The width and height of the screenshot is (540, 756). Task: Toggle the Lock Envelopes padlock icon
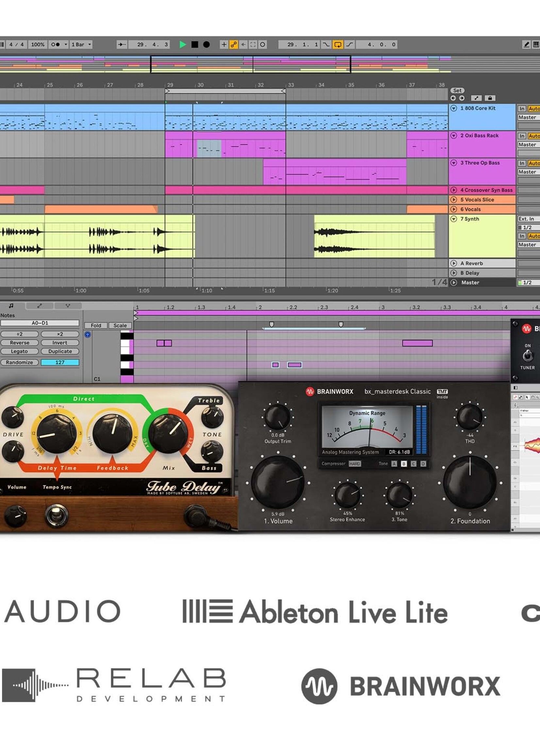[490, 98]
